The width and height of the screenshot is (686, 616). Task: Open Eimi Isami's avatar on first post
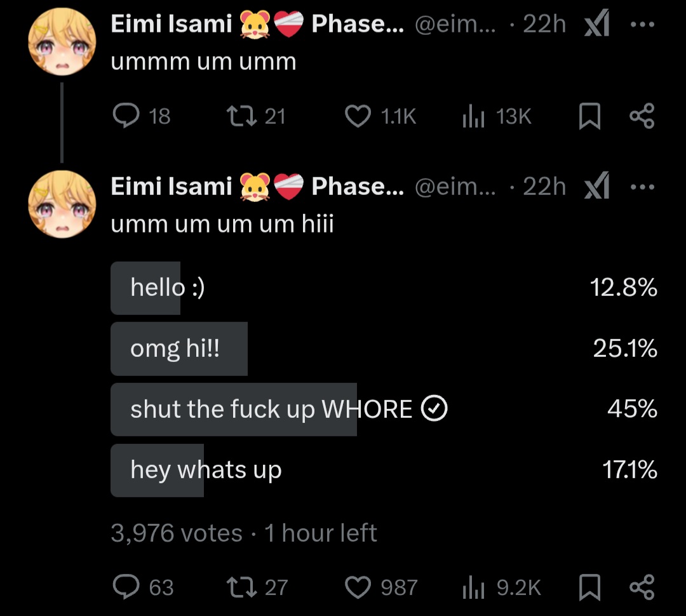[62, 42]
